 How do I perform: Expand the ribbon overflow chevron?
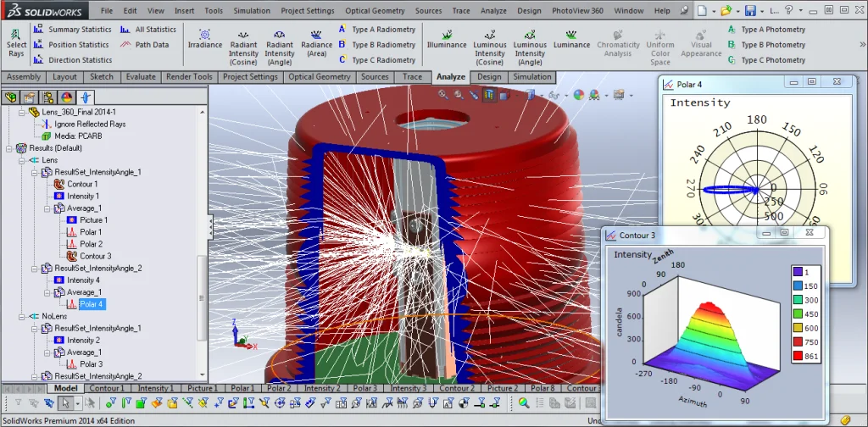coord(862,44)
